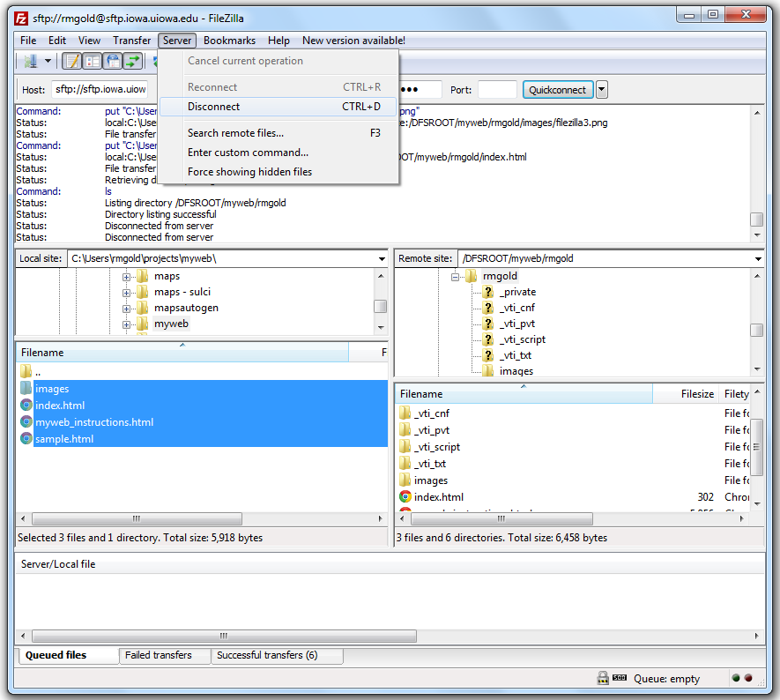The width and height of the screenshot is (780, 700).
Task: Click the folder icon of remote _vti_script in the file list
Action: (x=405, y=447)
